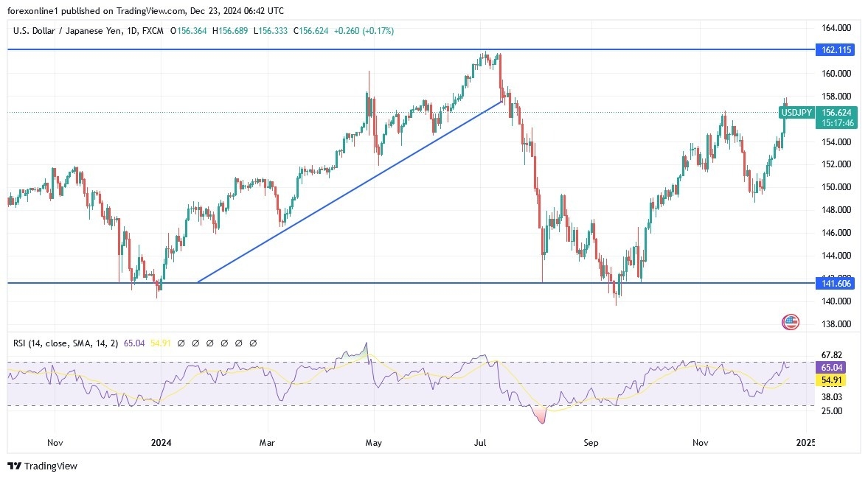Select the USDJPY symbol tag on price line
The image size is (868, 479).
point(795,113)
